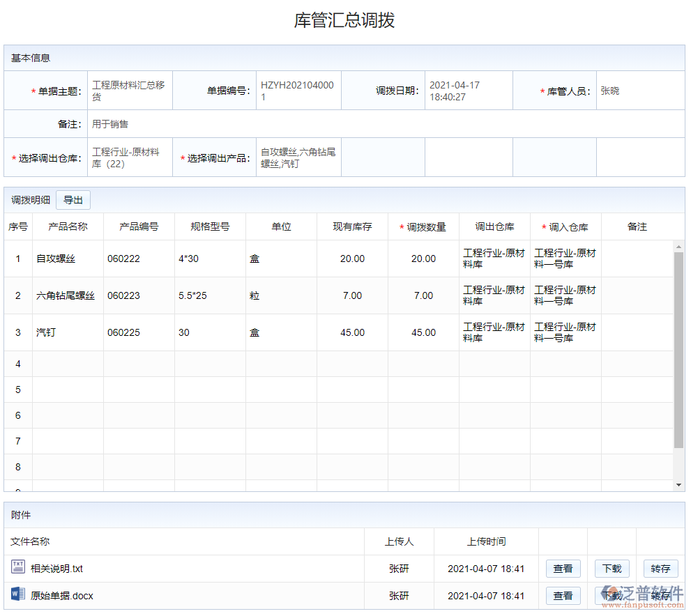The height and width of the screenshot is (616, 691).
Task: Click 转存 for 原始单据.docx
Action: (x=660, y=596)
